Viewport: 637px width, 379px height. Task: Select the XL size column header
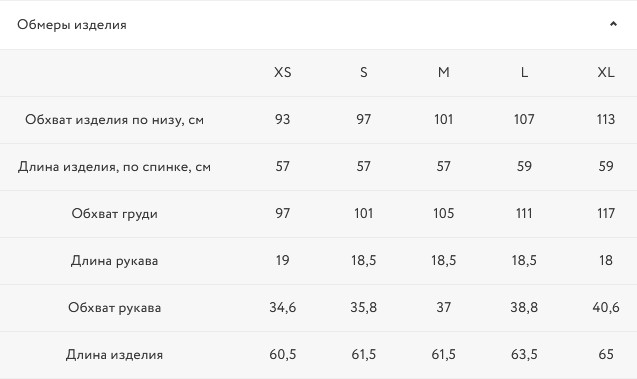(x=606, y=72)
